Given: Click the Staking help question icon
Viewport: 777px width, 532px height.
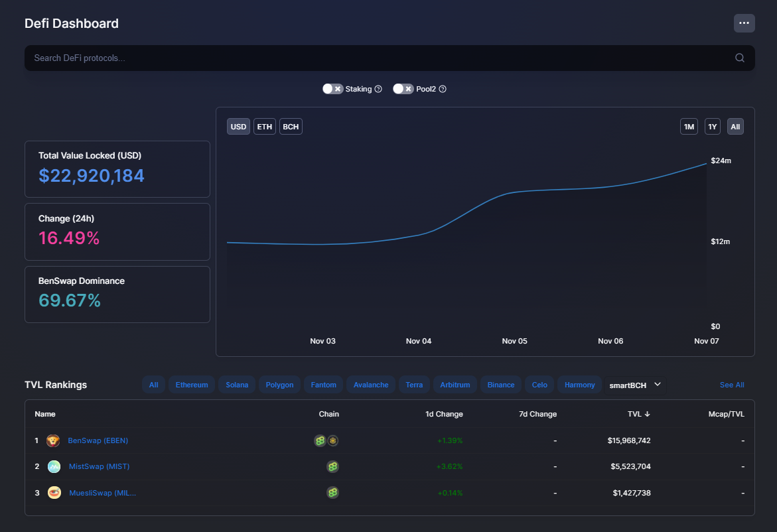Looking at the screenshot, I should pyautogui.click(x=378, y=89).
